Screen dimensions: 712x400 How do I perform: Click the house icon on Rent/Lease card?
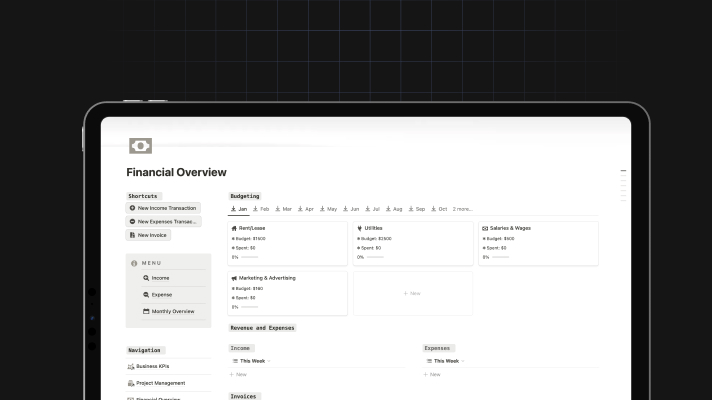point(234,228)
